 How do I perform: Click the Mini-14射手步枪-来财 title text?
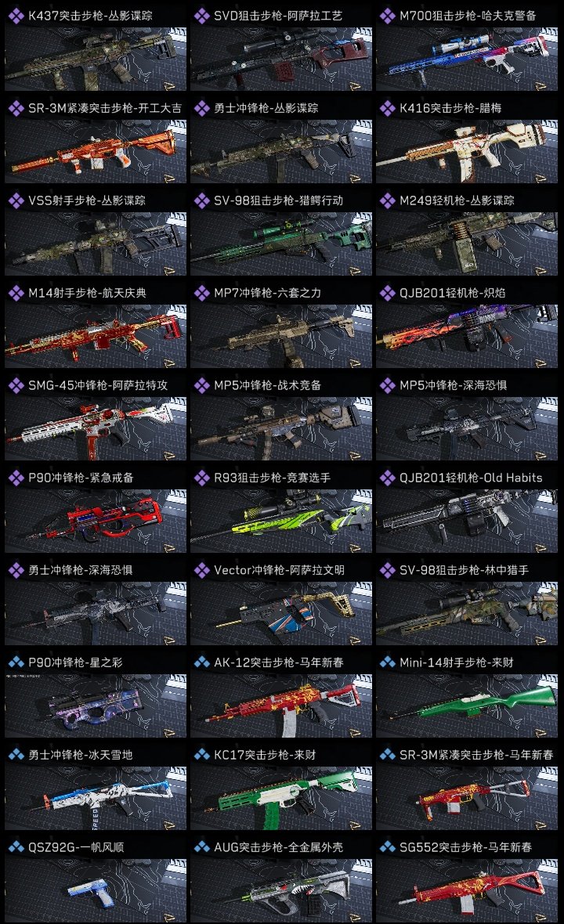click(456, 662)
